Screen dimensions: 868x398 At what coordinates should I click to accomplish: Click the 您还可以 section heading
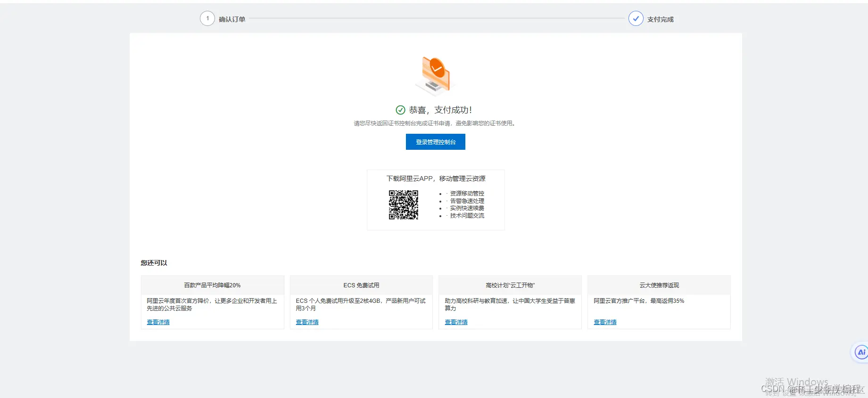[154, 263]
